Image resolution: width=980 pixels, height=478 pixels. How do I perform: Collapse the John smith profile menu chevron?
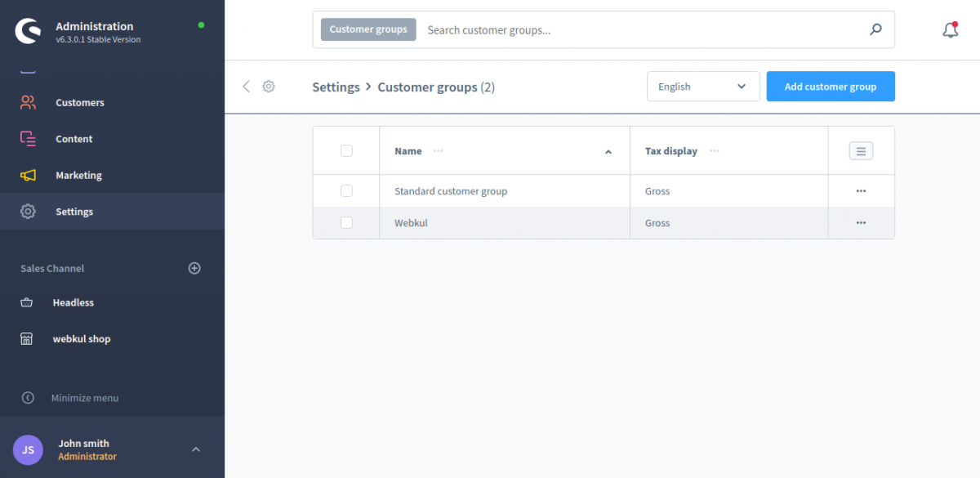[196, 449]
